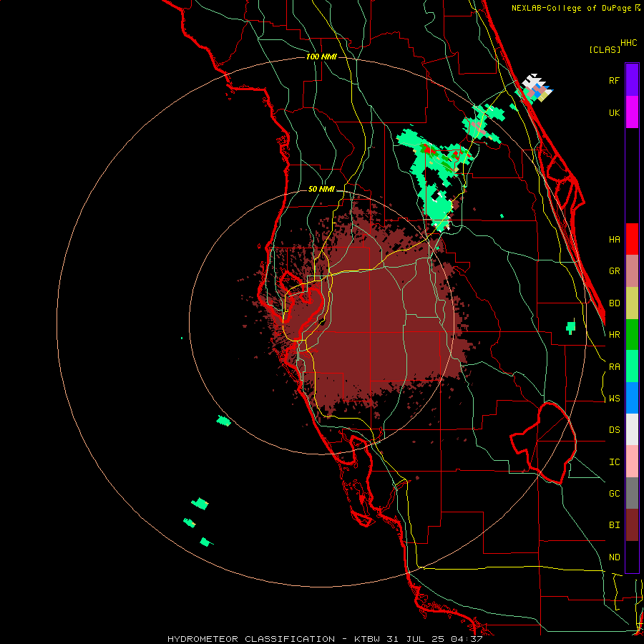Click the 'NEXLAB-College of DuPage' credit text

pos(571,8)
